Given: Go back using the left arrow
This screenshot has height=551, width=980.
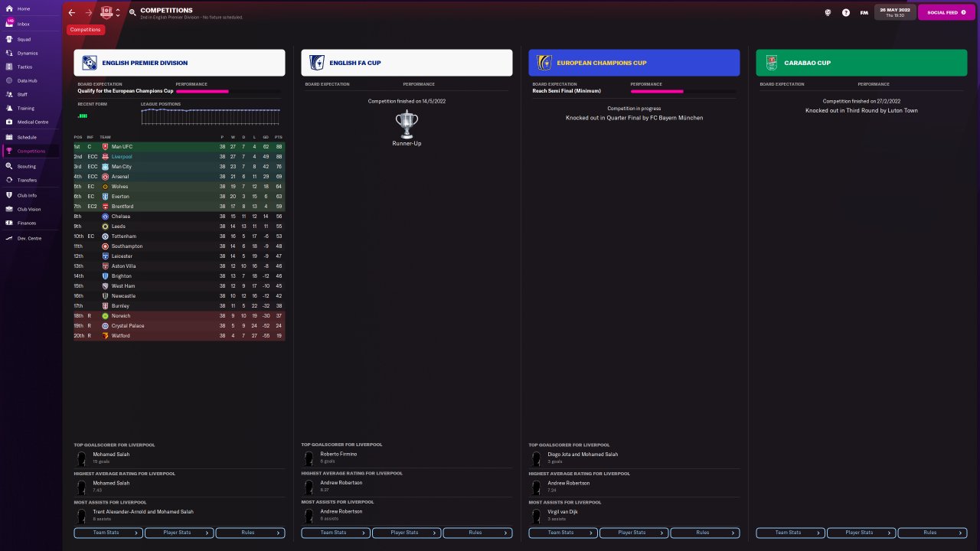Looking at the screenshot, I should coord(72,12).
